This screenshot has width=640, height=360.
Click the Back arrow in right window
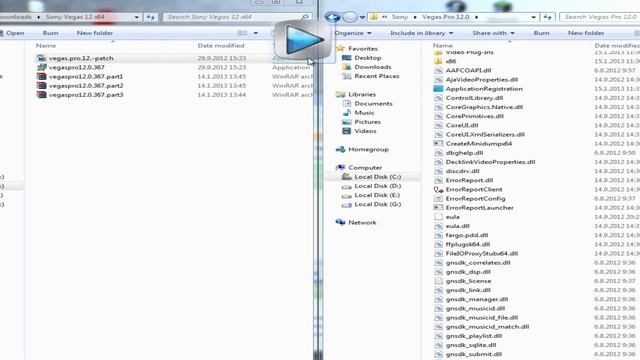click(332, 17)
